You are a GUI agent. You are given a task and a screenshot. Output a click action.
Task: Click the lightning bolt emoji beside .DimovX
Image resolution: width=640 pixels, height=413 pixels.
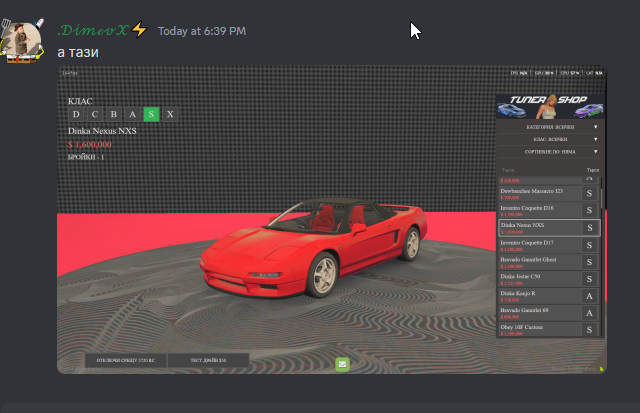coord(140,30)
